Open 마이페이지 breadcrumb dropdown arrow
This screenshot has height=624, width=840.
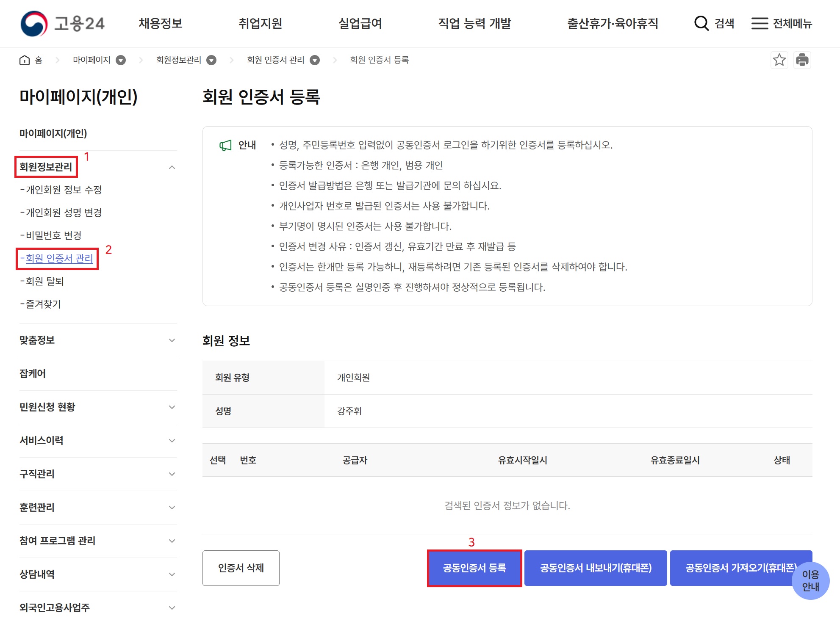[x=121, y=60]
